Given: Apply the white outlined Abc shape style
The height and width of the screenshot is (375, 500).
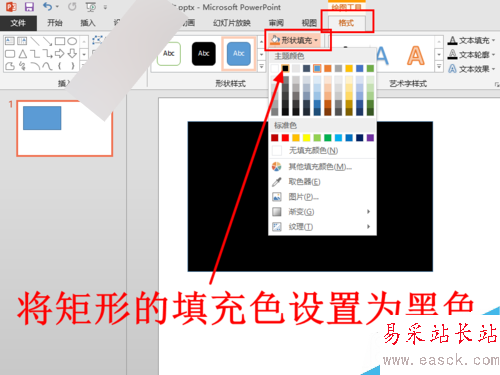Looking at the screenshot, I should coord(169,54).
